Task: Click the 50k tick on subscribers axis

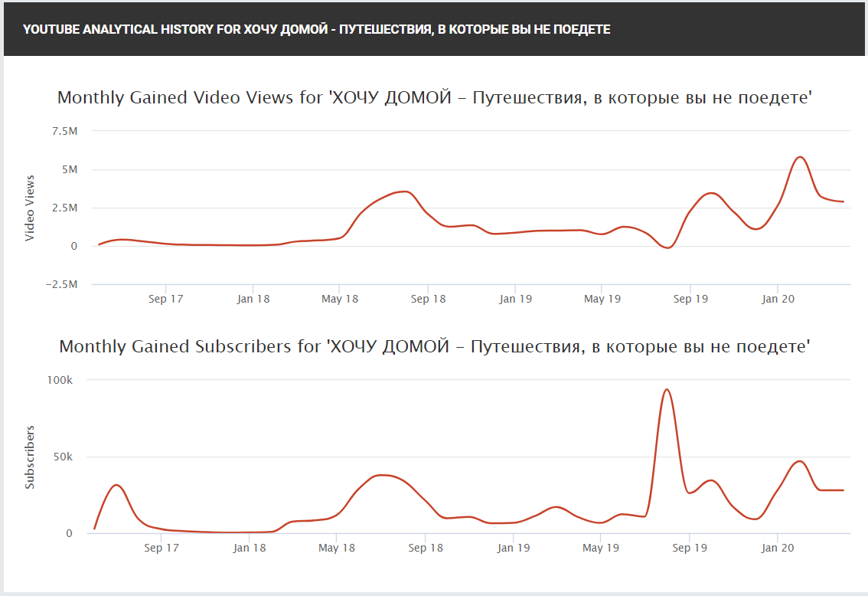Action: (61, 457)
